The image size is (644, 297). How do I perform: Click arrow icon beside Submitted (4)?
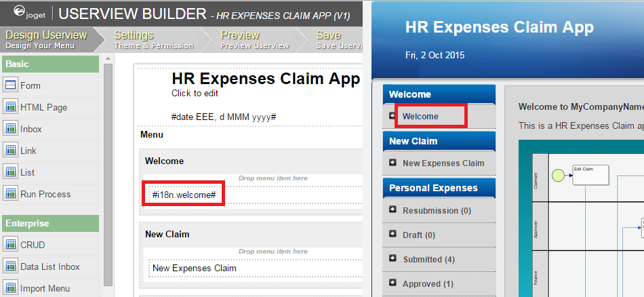point(393,258)
